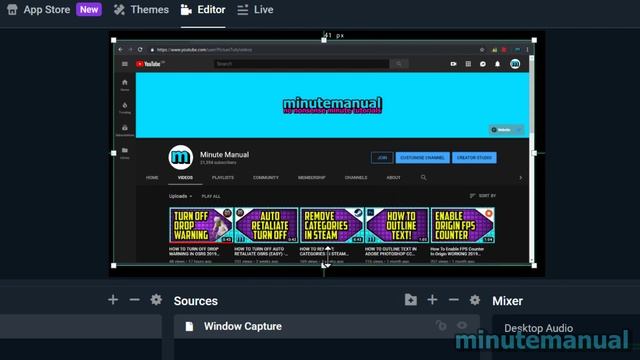Click left-middle resize handle of capture
The height and width of the screenshot is (360, 640).
coord(114,153)
